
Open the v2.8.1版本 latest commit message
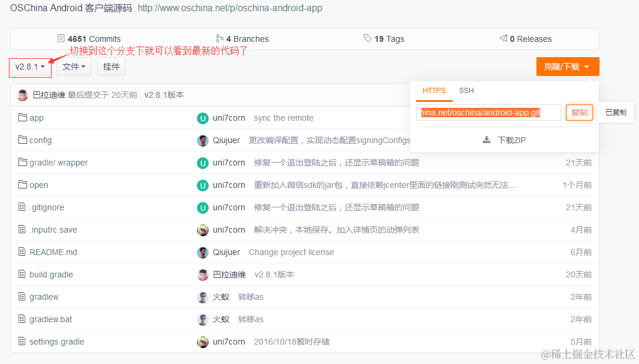[164, 95]
